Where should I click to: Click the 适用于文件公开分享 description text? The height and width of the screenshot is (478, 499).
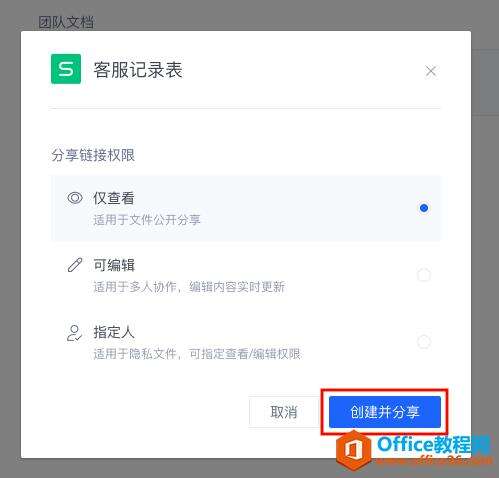coord(147,220)
